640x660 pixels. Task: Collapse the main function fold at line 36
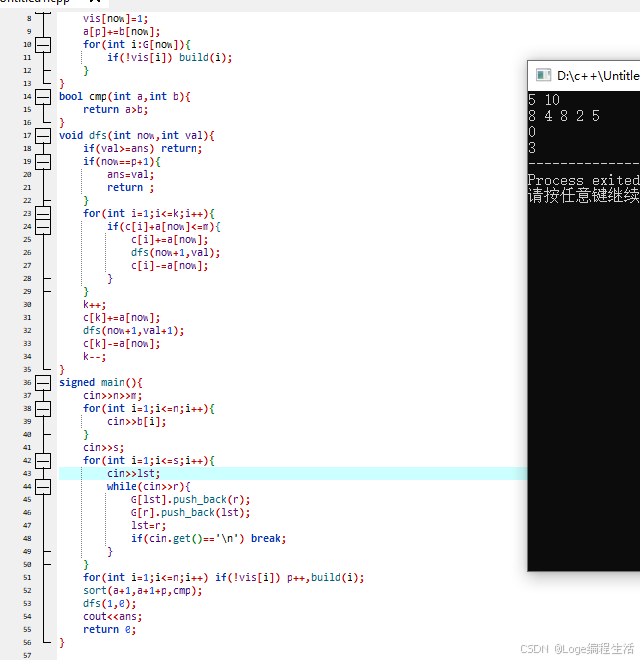[x=43, y=383]
